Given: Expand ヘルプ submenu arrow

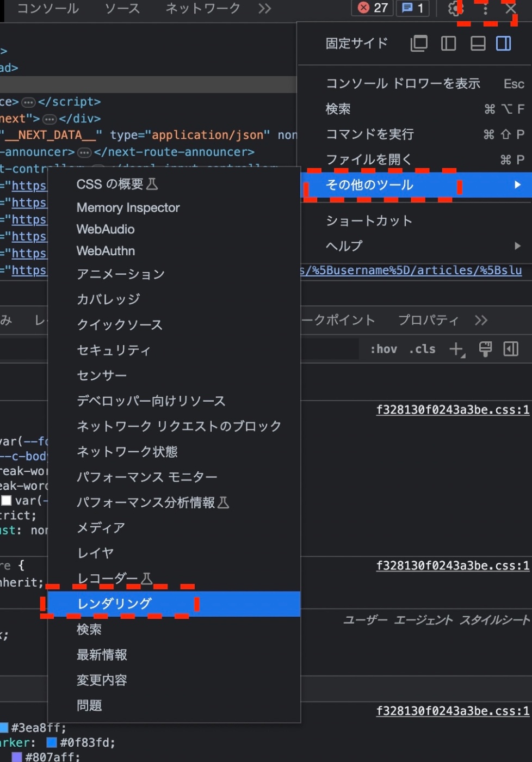Looking at the screenshot, I should click(517, 246).
